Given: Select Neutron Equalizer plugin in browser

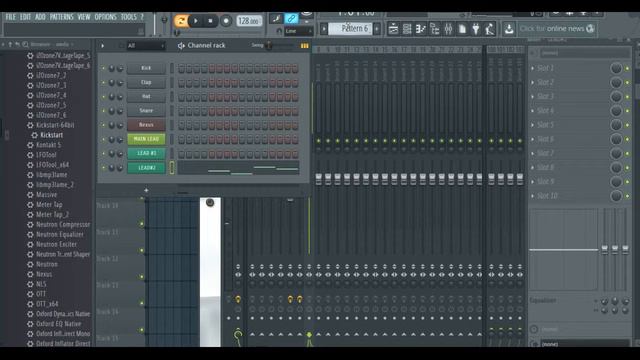Looking at the screenshot, I should (x=60, y=234).
